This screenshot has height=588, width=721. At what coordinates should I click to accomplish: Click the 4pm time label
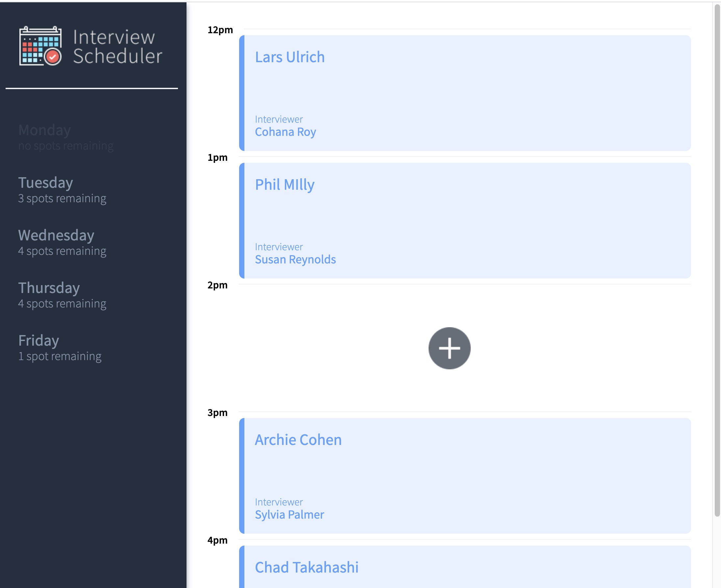pos(217,540)
